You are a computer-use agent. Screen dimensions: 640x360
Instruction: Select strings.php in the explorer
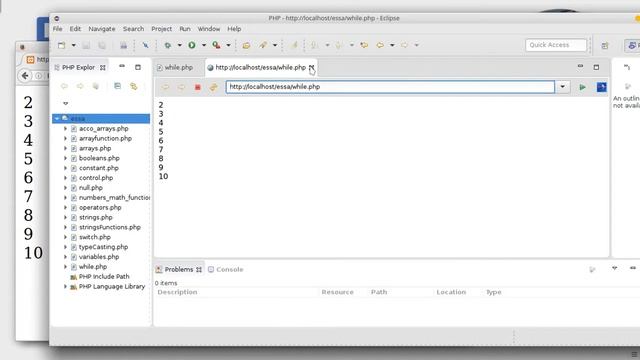click(96, 217)
